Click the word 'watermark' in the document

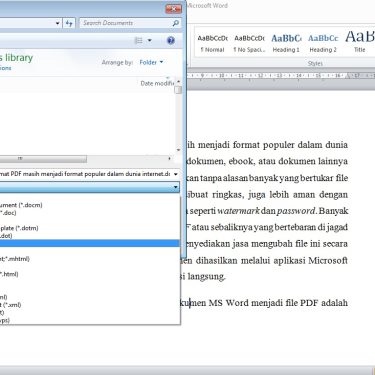coord(238,211)
